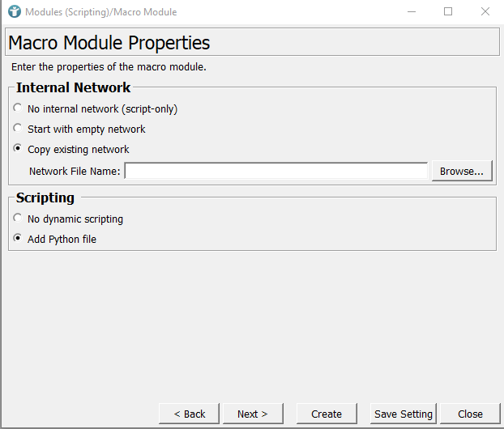
Task: Open the Browse... file dialog
Action: point(461,171)
